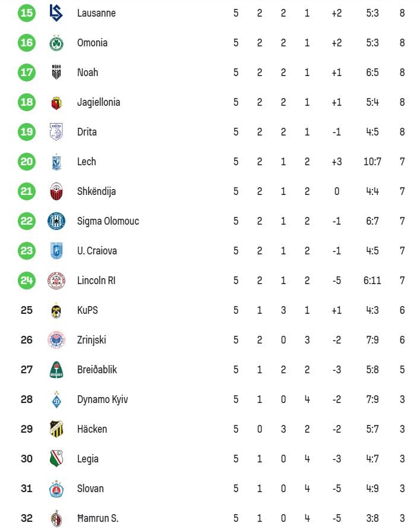
Task: Click the Omonia green shamrock crest
Action: pyautogui.click(x=56, y=43)
